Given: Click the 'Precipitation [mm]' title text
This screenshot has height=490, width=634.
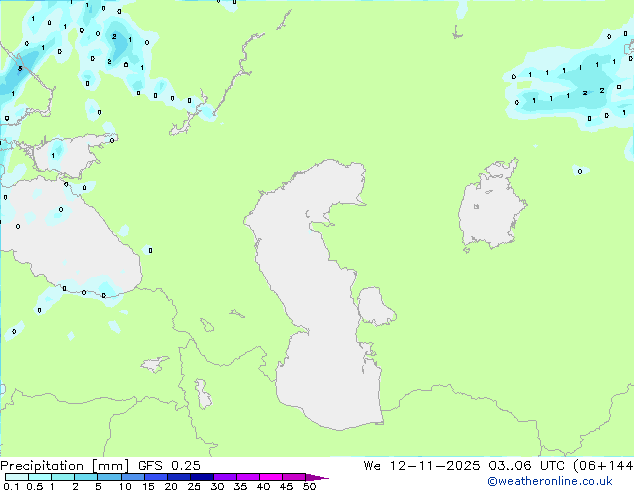Looking at the screenshot, I should tap(65, 466).
